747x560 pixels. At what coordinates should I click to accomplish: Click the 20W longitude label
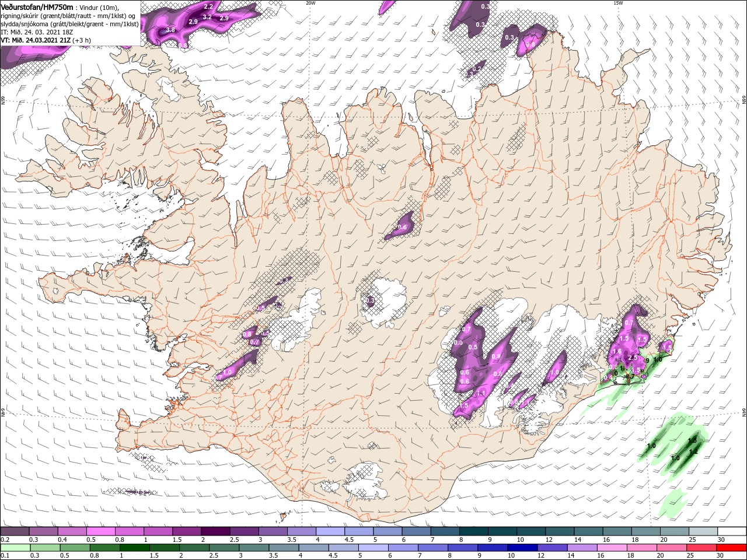pyautogui.click(x=310, y=3)
